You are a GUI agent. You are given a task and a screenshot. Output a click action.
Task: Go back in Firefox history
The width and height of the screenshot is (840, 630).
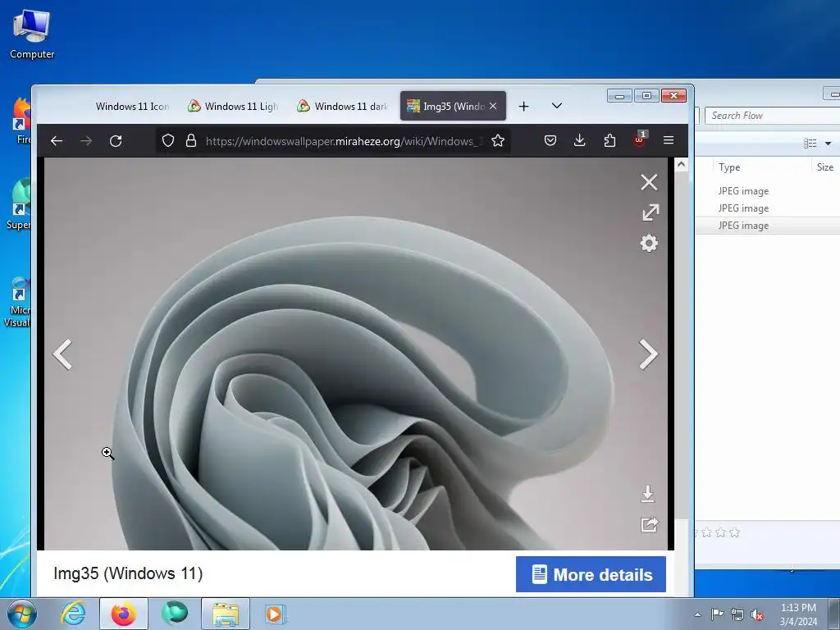point(57,141)
